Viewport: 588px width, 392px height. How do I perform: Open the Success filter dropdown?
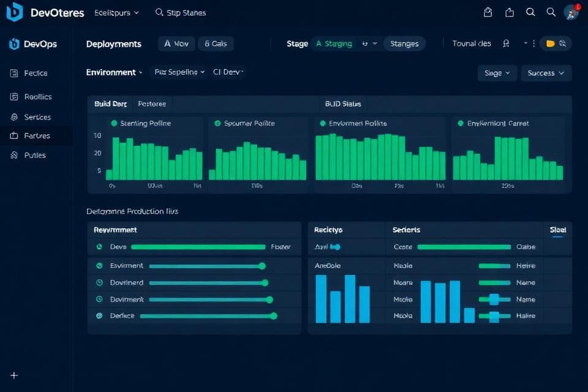click(545, 72)
